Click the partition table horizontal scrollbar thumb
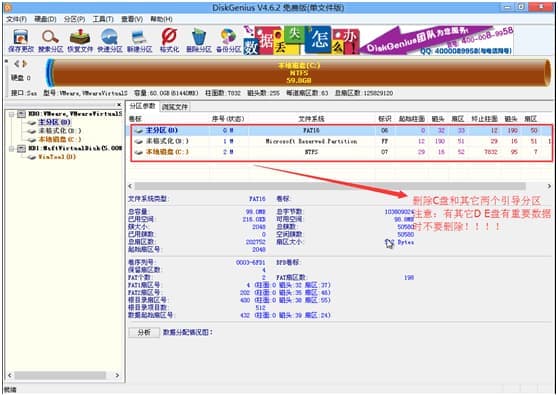Screen dimensions: 558x396 point(330,186)
